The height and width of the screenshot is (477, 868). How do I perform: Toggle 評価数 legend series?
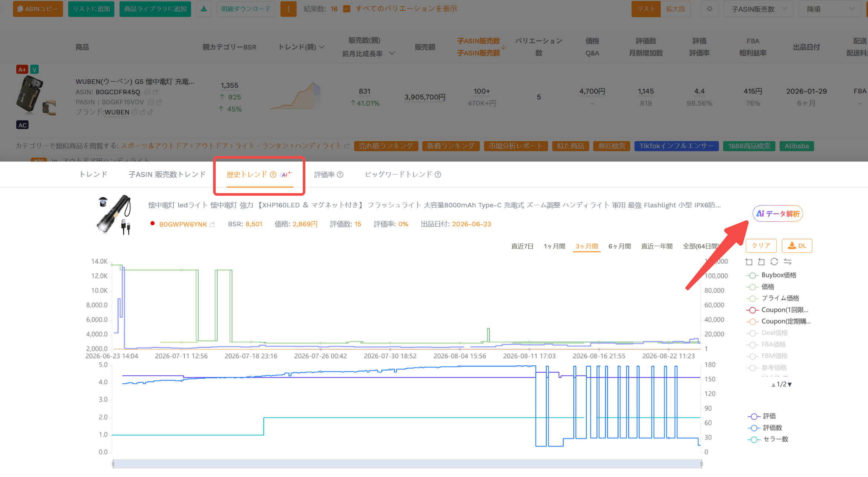coord(766,428)
